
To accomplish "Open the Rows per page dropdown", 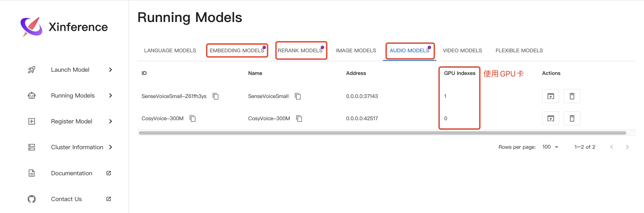I will 550,147.
